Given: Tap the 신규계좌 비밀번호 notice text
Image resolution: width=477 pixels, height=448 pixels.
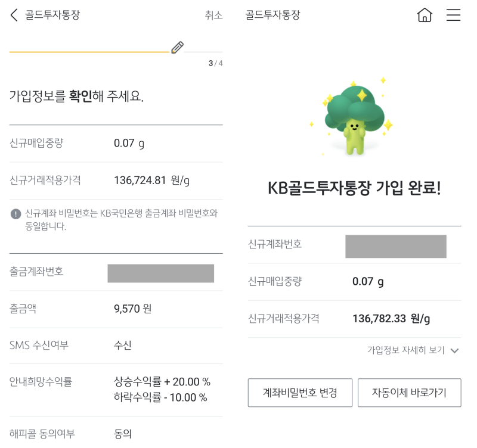Looking at the screenshot, I should (x=121, y=219).
